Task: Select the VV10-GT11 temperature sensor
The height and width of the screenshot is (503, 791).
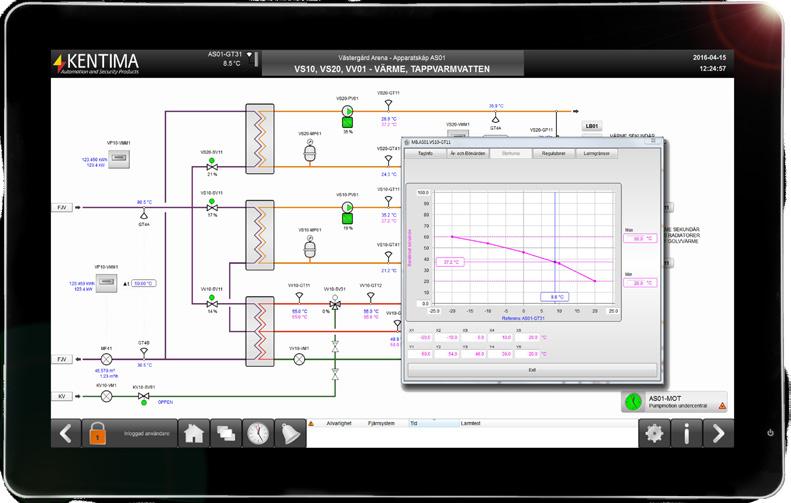Action: [x=299, y=297]
